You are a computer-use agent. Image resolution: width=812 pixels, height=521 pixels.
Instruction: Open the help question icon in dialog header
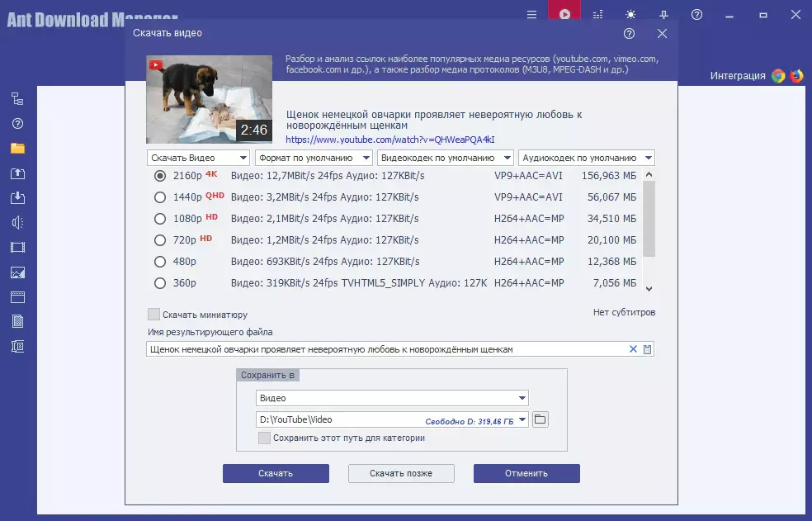[x=630, y=34]
